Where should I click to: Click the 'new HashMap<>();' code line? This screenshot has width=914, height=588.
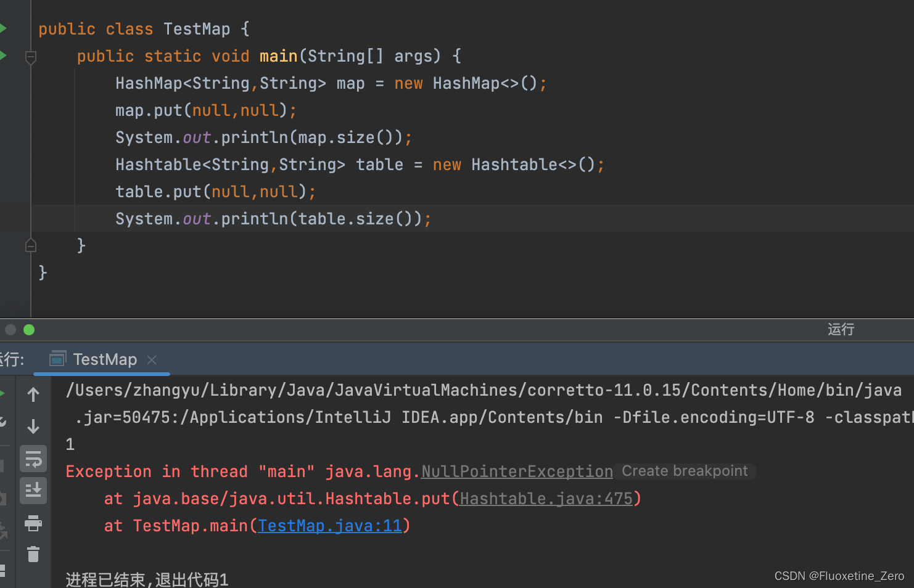point(331,83)
